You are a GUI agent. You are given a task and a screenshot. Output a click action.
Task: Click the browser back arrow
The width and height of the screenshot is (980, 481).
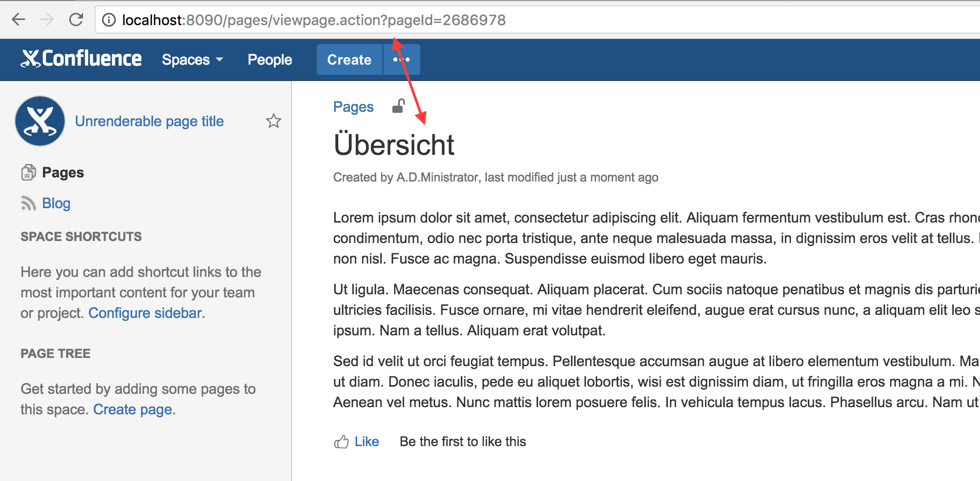(x=18, y=20)
